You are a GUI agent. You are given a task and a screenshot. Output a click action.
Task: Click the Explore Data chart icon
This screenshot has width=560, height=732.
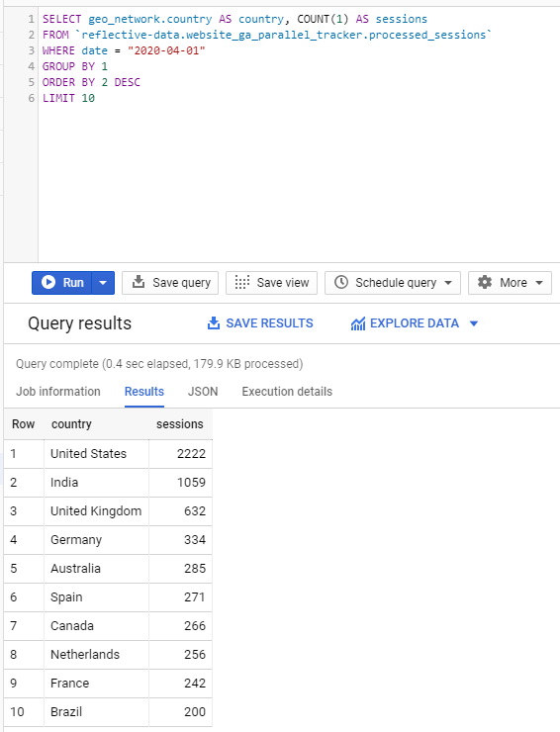(358, 323)
